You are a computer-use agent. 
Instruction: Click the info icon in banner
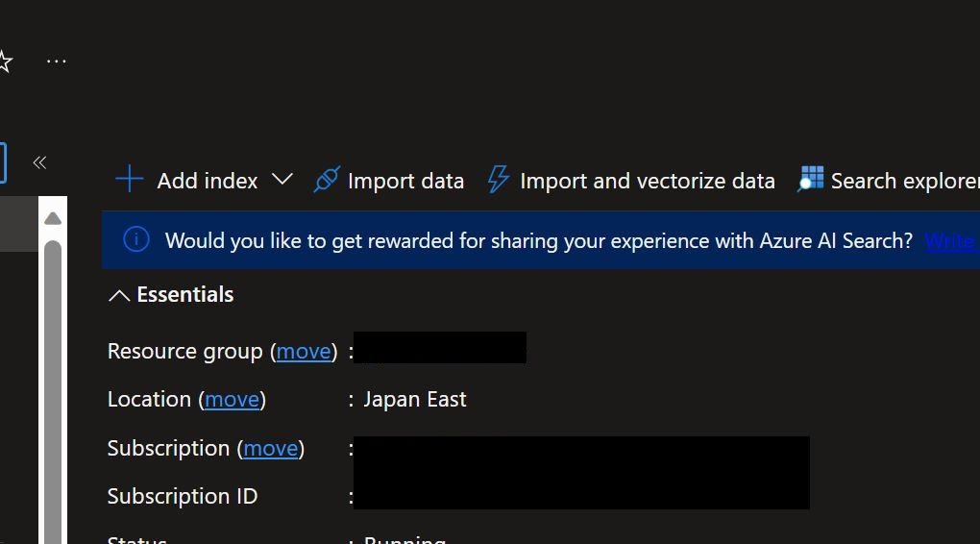pos(135,239)
